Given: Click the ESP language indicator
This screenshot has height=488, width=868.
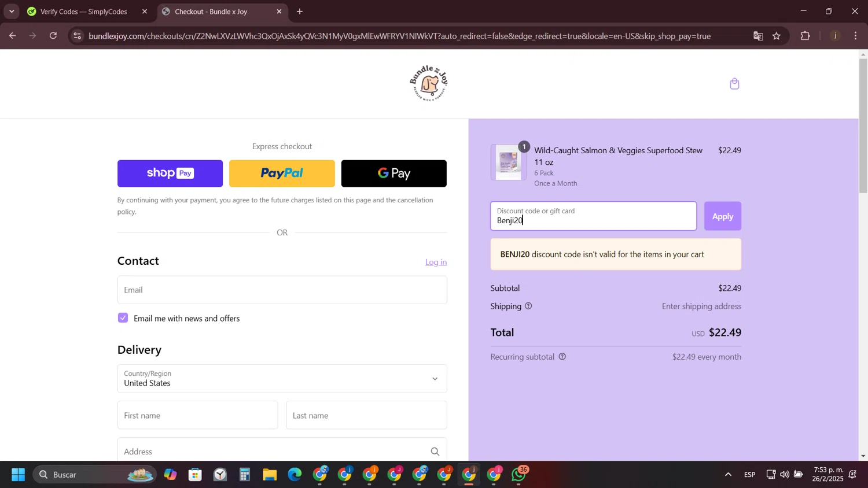Looking at the screenshot, I should [749, 475].
